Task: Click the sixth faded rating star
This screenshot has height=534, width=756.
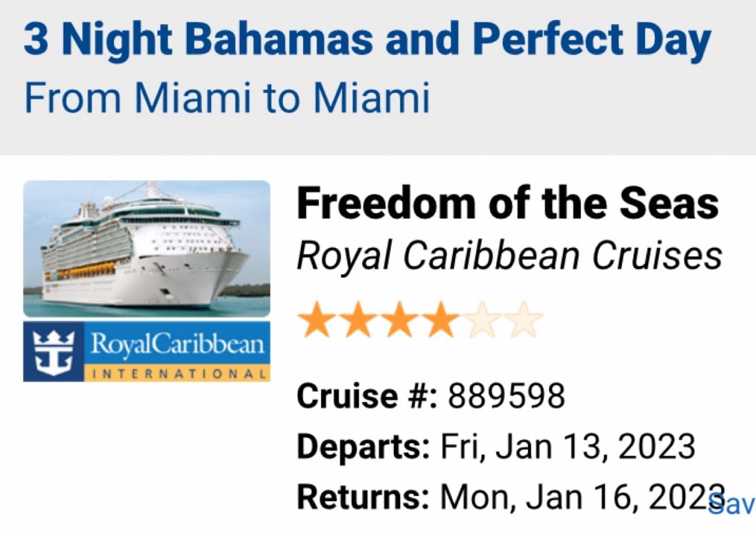Action: (524, 319)
